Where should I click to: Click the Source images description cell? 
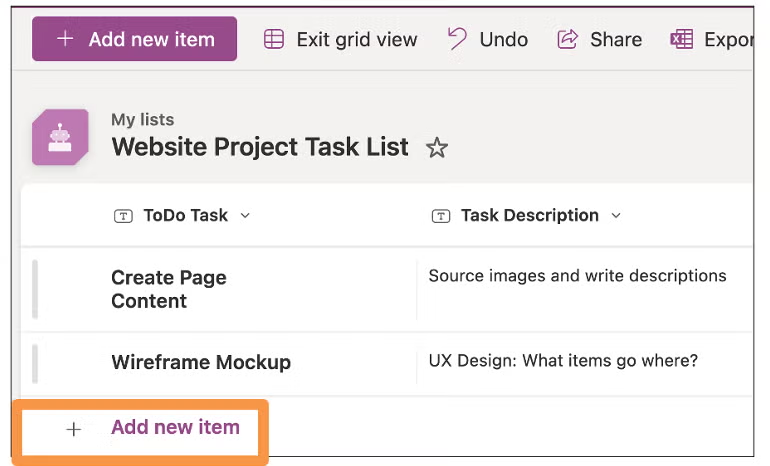[x=577, y=276]
